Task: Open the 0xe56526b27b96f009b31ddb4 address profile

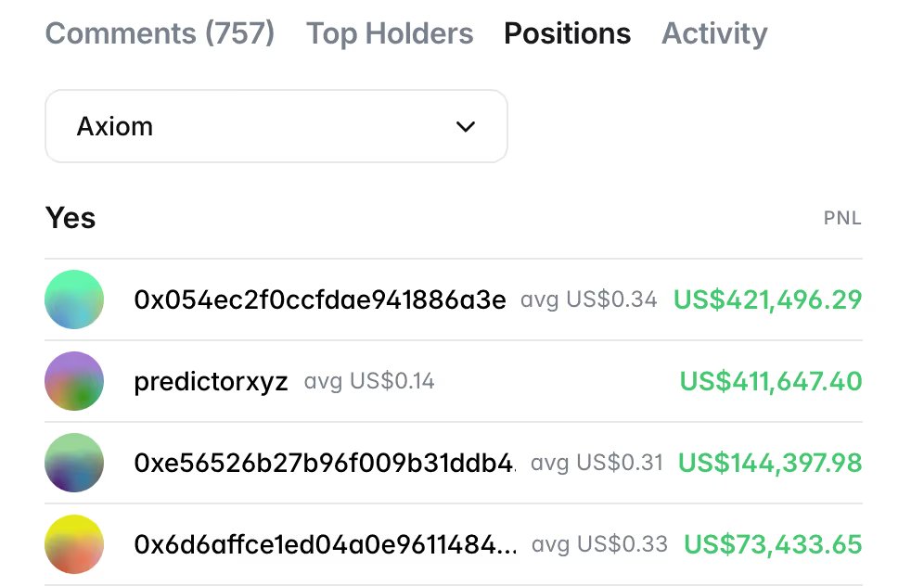Action: (325, 462)
